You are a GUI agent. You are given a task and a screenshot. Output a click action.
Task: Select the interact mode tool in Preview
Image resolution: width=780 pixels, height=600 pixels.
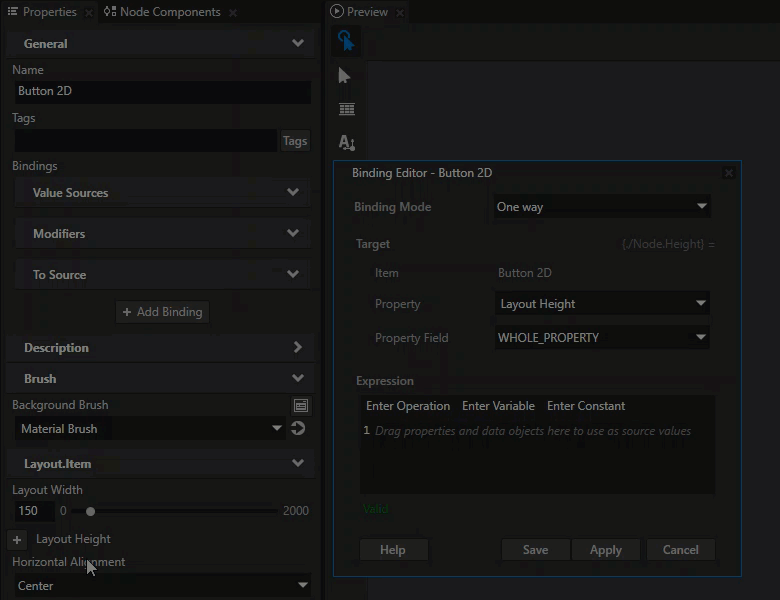pyautogui.click(x=345, y=41)
